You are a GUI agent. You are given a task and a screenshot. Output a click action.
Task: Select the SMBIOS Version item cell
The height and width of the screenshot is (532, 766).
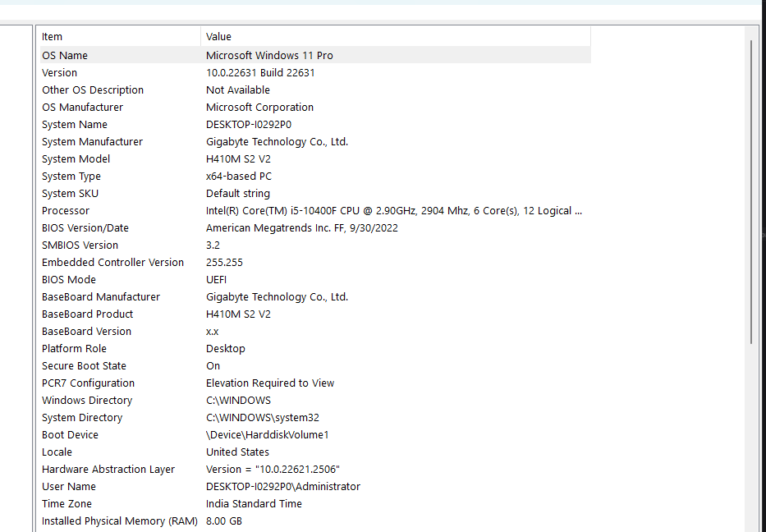[x=80, y=245]
